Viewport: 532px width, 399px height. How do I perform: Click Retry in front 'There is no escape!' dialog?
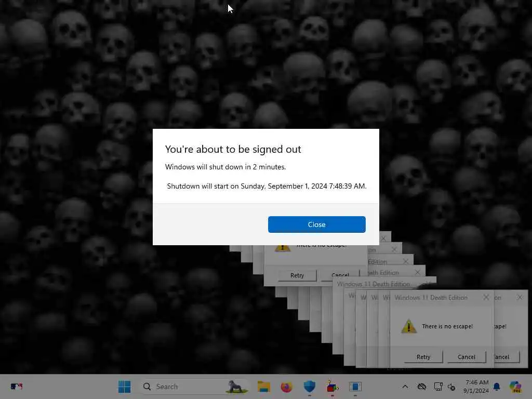(x=423, y=356)
